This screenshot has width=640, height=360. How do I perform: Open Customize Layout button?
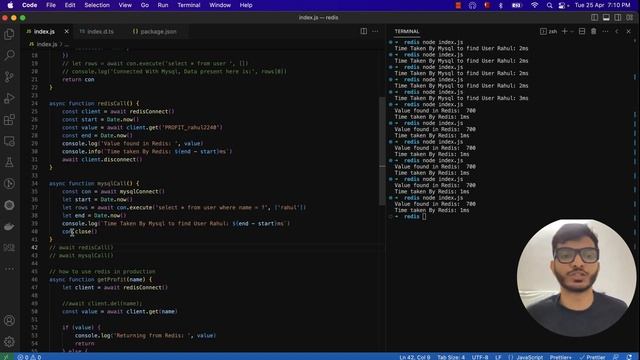[630, 18]
